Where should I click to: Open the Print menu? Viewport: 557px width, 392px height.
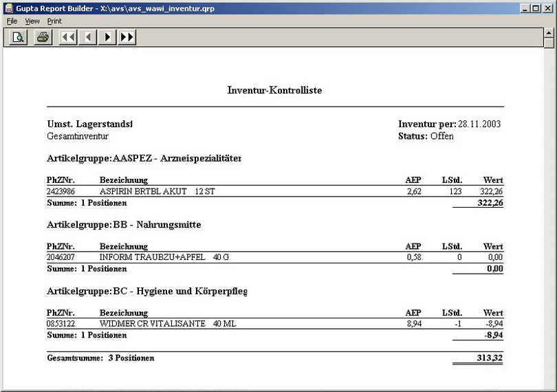[x=54, y=21]
